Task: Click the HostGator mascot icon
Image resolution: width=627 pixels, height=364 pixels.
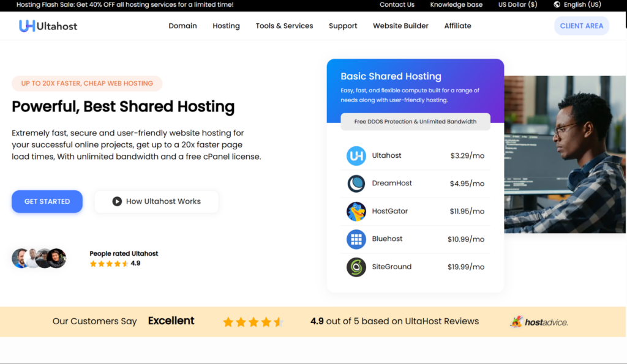Action: 356,212
